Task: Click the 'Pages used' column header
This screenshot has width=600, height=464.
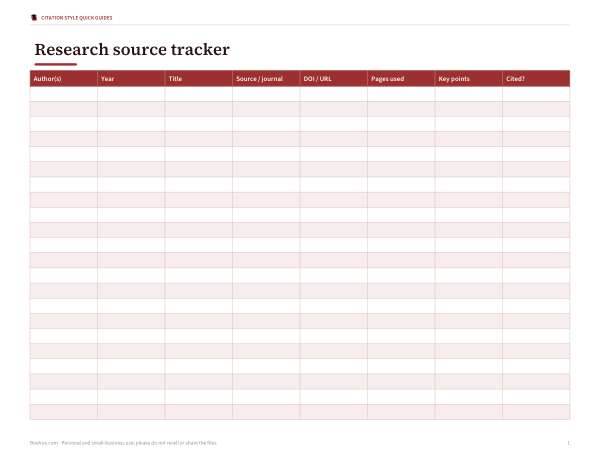Action: [x=401, y=78]
